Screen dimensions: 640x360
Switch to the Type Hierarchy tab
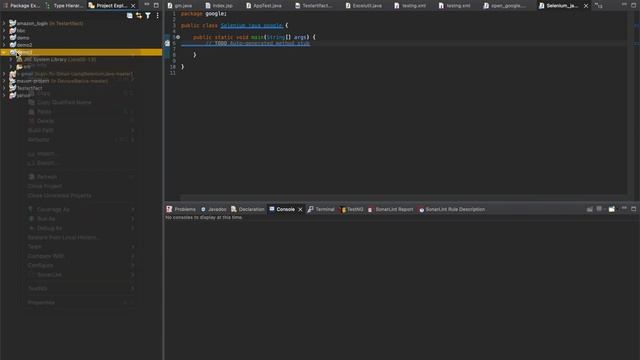(x=64, y=6)
